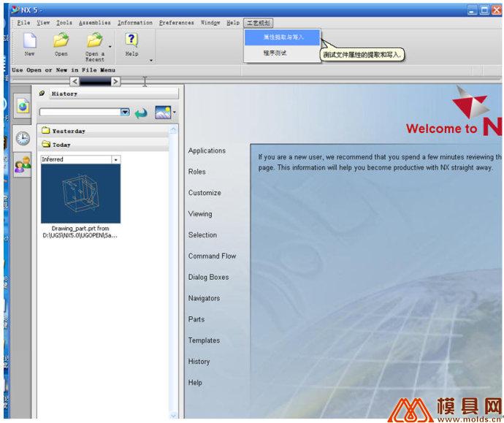This screenshot has width=504, height=423.
Task: Open the Internet Explorer resource bar tab
Action: 23,107
